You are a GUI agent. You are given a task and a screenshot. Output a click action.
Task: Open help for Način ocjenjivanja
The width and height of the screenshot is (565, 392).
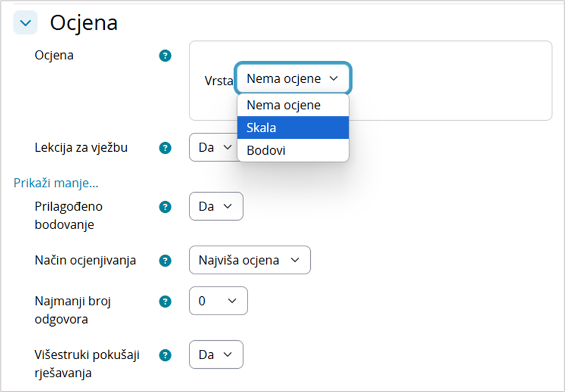point(166,260)
